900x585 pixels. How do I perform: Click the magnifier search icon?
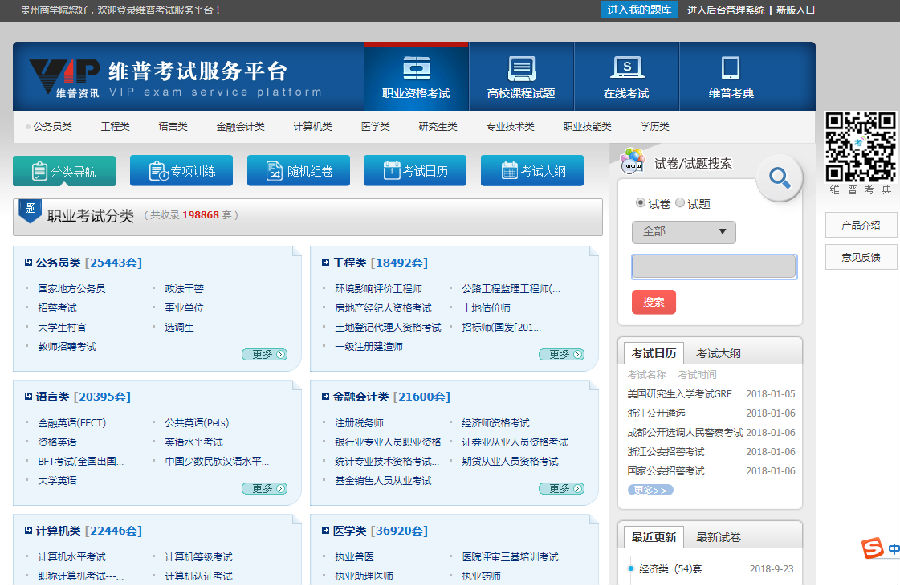pyautogui.click(x=778, y=178)
